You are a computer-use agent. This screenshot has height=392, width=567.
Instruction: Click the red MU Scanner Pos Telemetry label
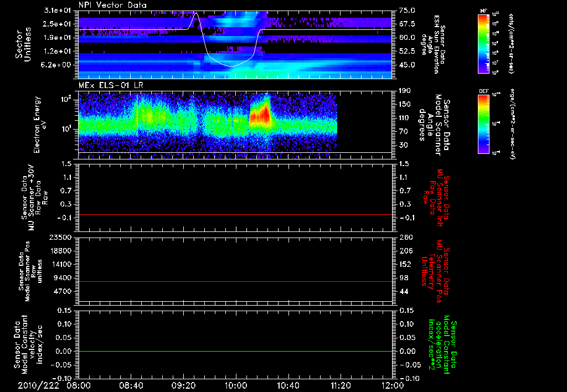click(435, 271)
